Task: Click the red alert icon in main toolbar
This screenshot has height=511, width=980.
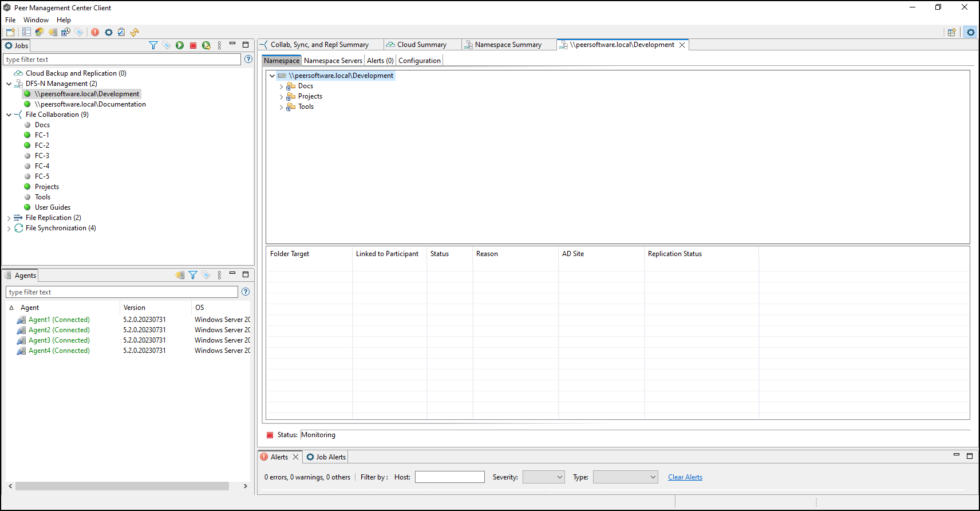Action: 95,32
